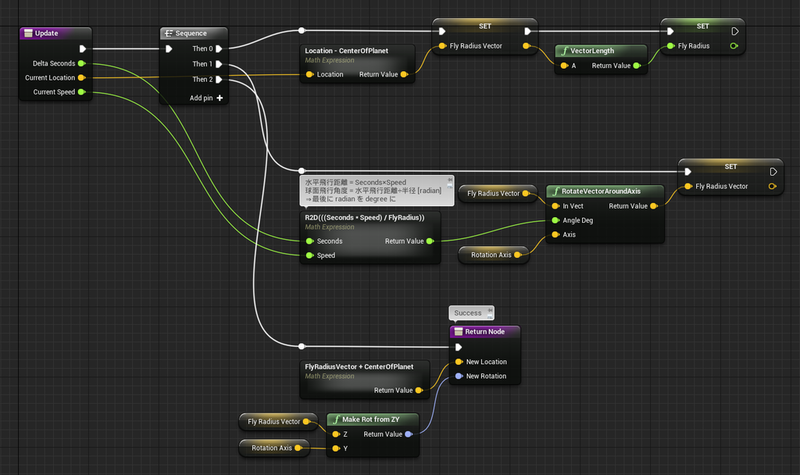
Task: Click the Location input pin of Location - CenterOfPlanet
Action: (310, 74)
